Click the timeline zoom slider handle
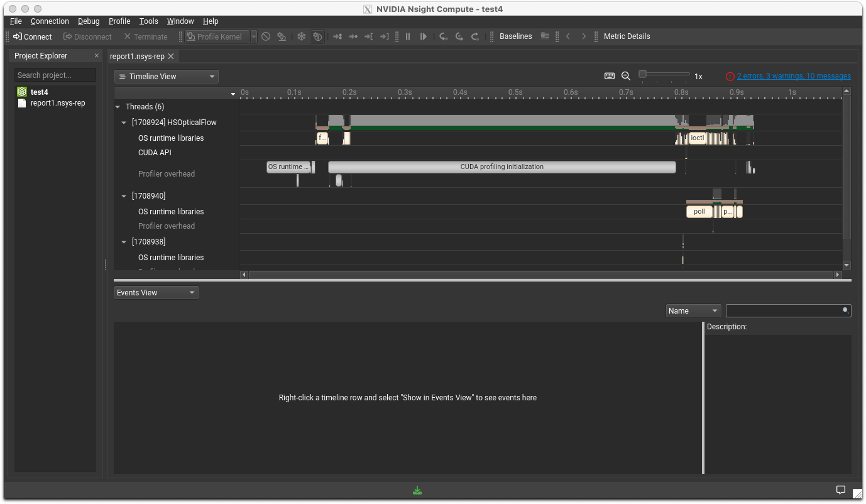The height and width of the screenshot is (504, 866). pyautogui.click(x=642, y=74)
